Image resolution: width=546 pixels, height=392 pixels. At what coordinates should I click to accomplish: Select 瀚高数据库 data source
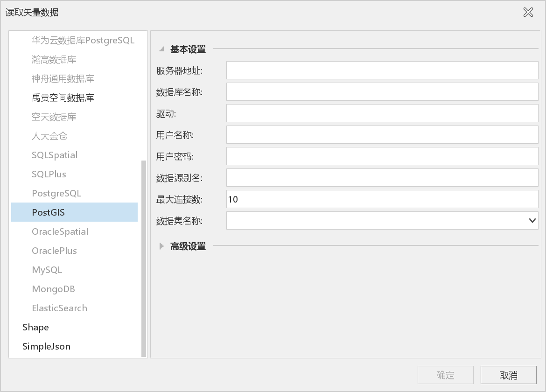click(x=54, y=60)
